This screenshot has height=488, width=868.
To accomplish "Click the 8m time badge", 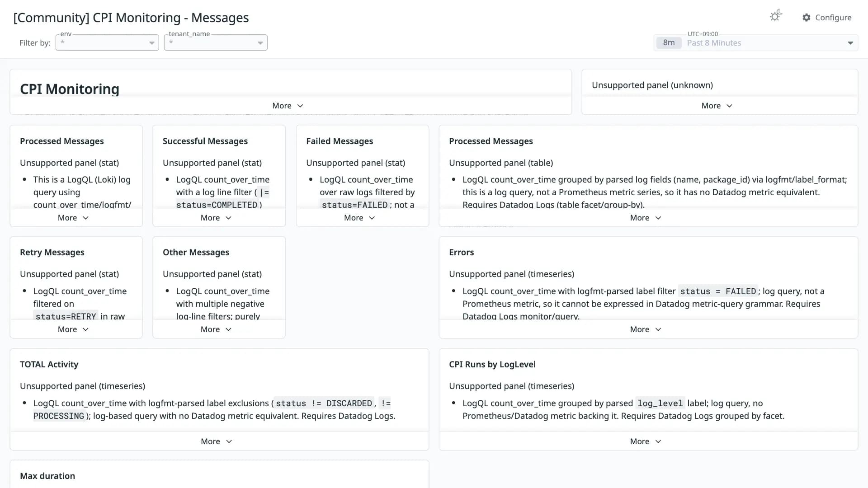I will [x=669, y=43].
